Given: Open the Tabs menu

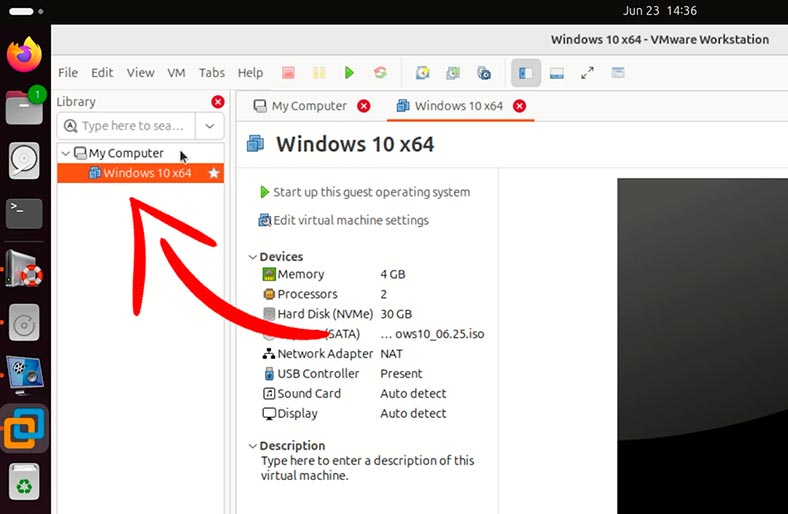Looking at the screenshot, I should pyautogui.click(x=212, y=73).
